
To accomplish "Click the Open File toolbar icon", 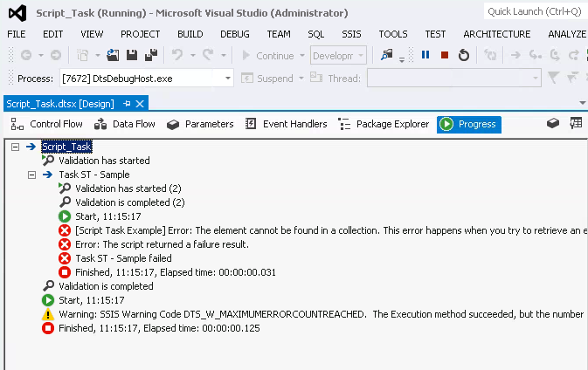I will tap(113, 55).
